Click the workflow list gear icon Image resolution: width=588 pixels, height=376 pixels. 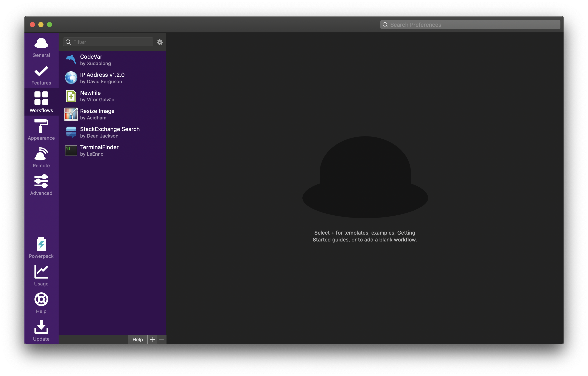[160, 42]
